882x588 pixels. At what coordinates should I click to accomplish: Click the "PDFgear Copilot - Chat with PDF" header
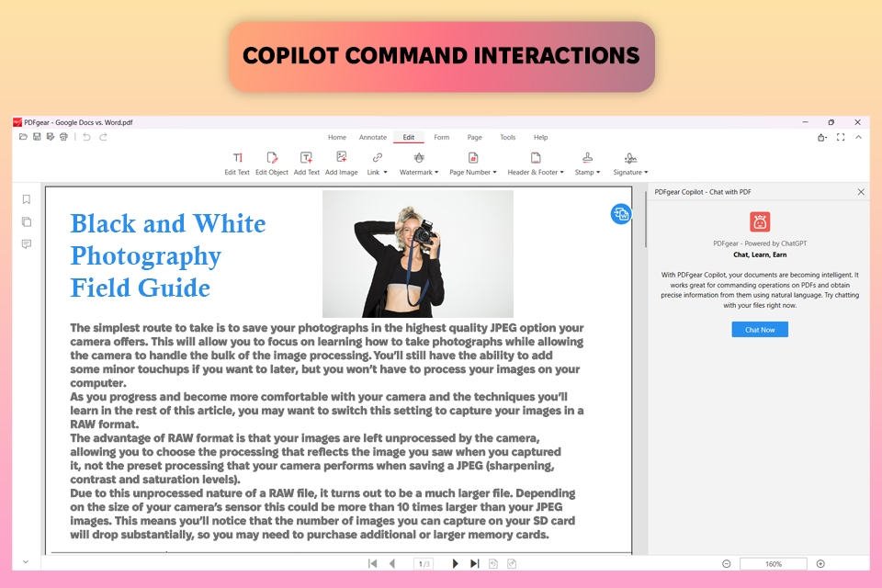tap(703, 192)
